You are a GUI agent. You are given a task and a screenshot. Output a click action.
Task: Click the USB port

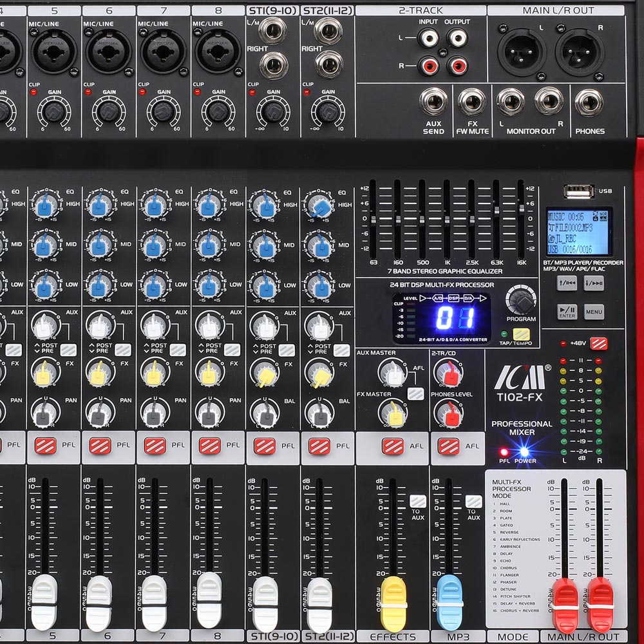pyautogui.click(x=579, y=191)
